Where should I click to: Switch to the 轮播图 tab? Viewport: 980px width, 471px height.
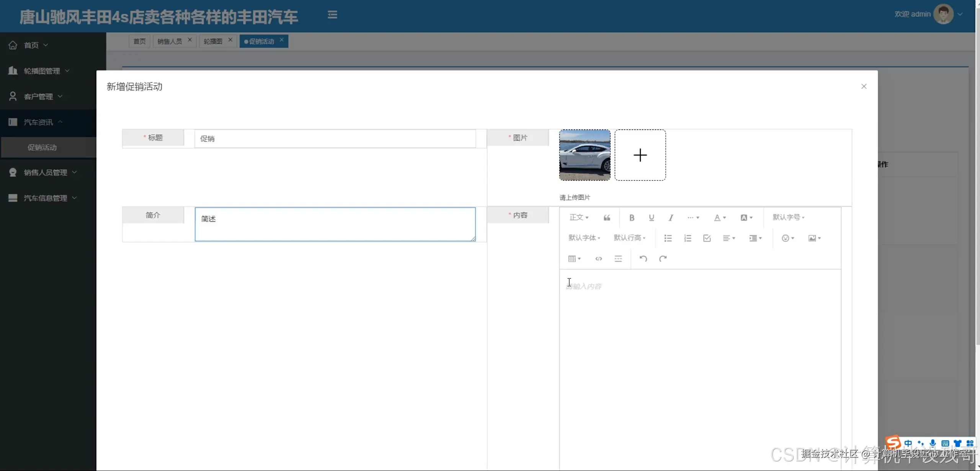pos(213,41)
